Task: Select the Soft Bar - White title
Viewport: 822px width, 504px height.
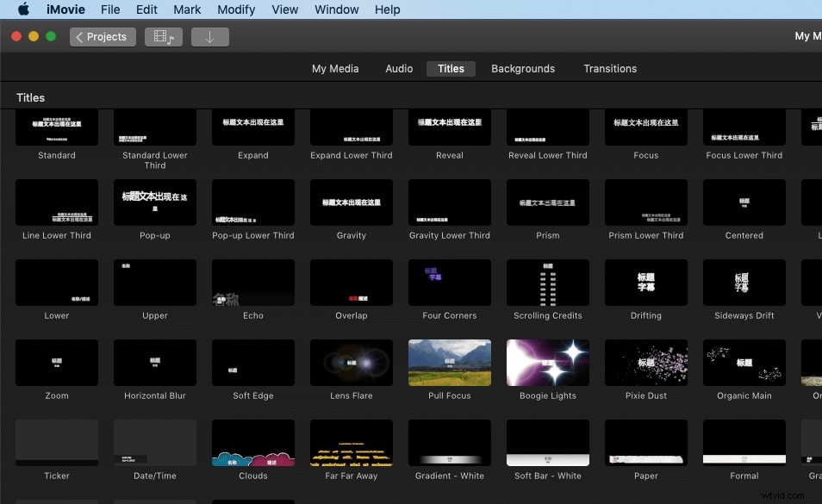Action: (x=547, y=442)
